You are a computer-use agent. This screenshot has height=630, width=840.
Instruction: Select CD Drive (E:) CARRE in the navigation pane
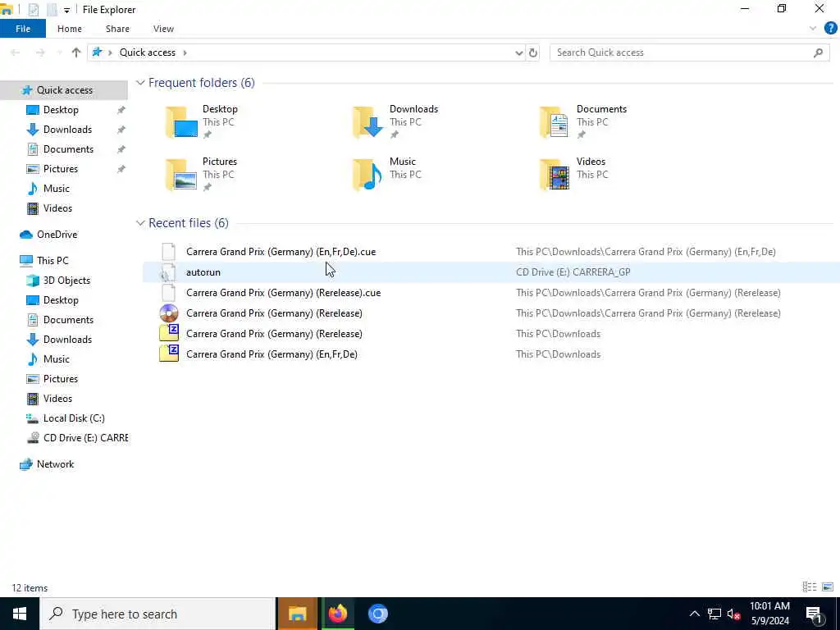[x=85, y=438]
